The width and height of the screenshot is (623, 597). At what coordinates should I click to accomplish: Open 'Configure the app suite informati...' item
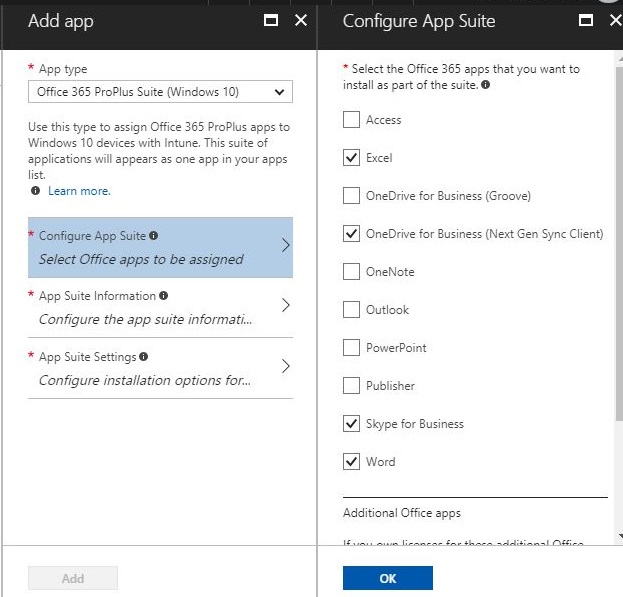(161, 307)
